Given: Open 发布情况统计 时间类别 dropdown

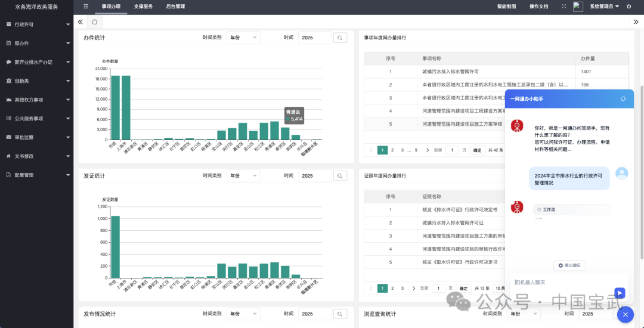Looking at the screenshot, I should (x=243, y=314).
